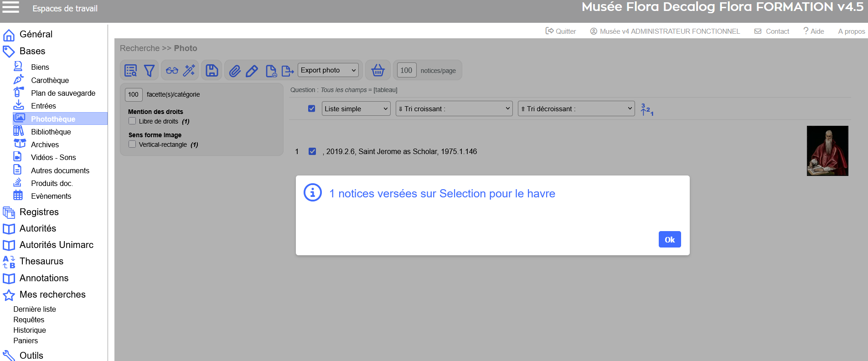Open the hamburger menu icon
868x361 pixels.
[x=11, y=7]
